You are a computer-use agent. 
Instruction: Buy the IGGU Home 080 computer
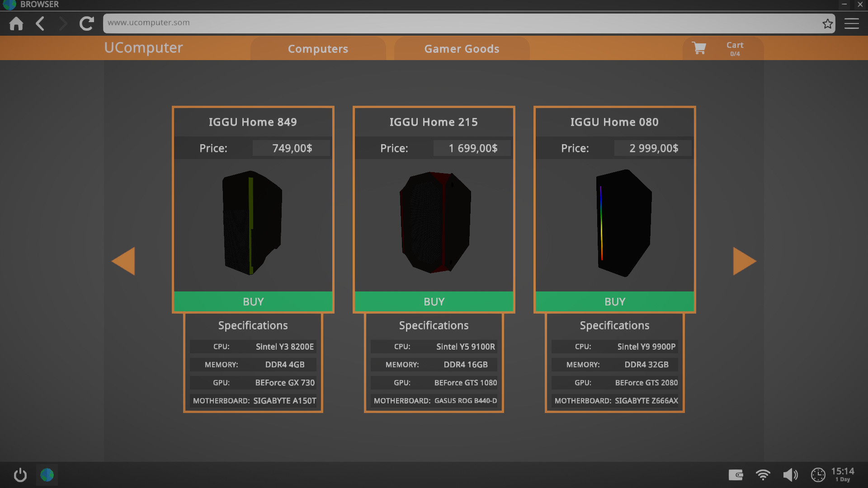(x=614, y=301)
